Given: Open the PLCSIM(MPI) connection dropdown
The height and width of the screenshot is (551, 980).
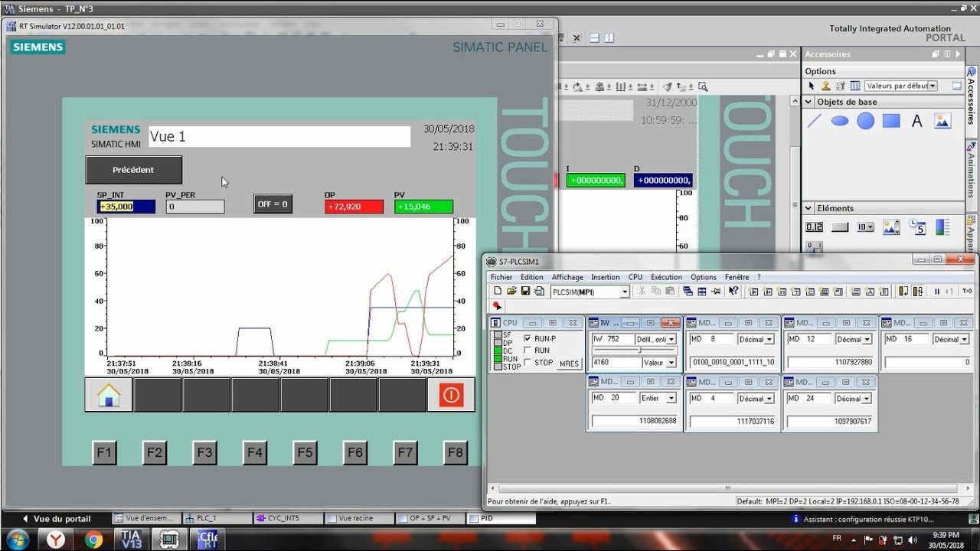Looking at the screenshot, I should 625,292.
